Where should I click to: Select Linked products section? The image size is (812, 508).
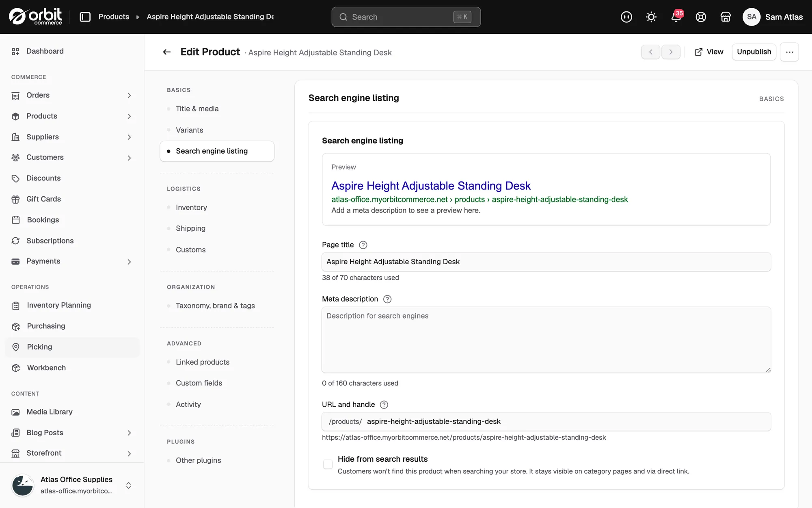[x=217, y=362]
